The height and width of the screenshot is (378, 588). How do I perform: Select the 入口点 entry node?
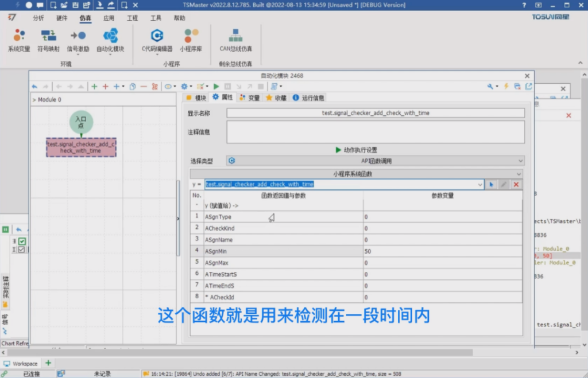(x=81, y=122)
